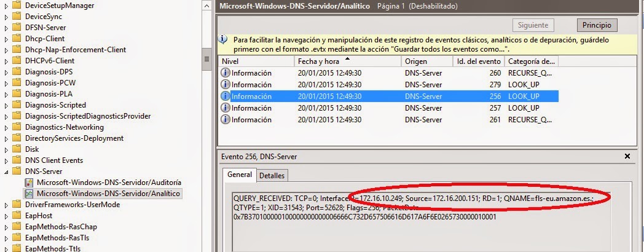Click the info icon of event 279

[x=226, y=85]
